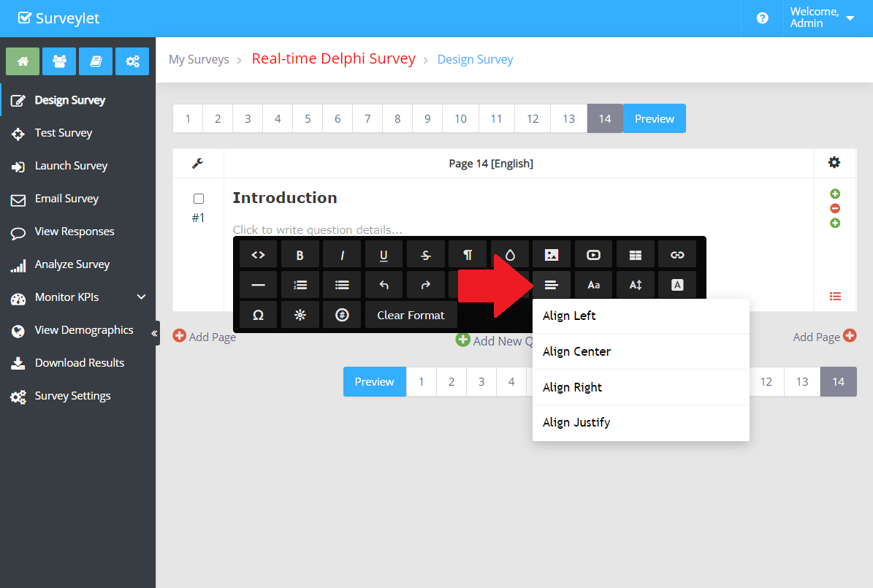
Task: Open Survey Settings in the sidebar
Action: pos(72,396)
